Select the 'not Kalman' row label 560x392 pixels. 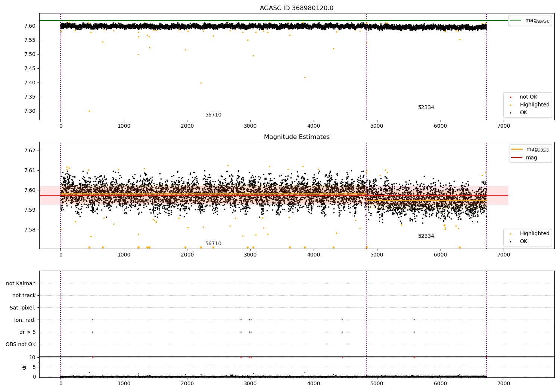pos(21,283)
